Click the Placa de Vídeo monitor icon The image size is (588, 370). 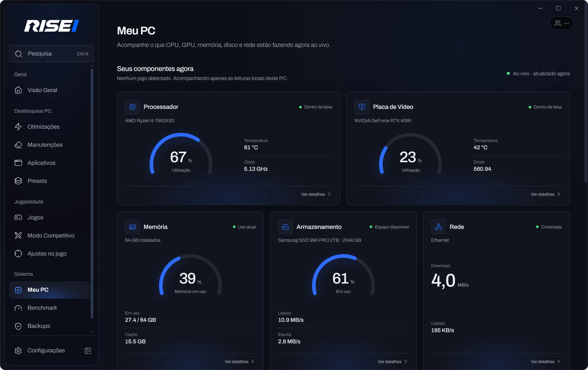[x=362, y=107]
